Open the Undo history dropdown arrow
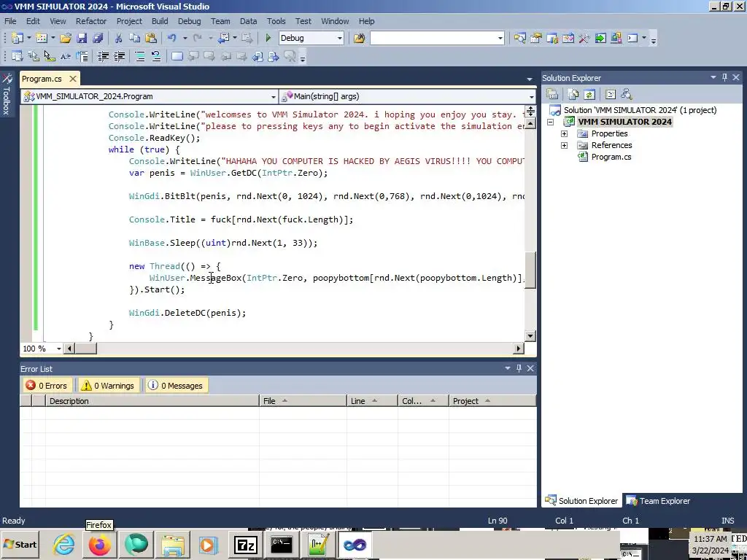Screen dimensions: 747x560 (x=185, y=38)
